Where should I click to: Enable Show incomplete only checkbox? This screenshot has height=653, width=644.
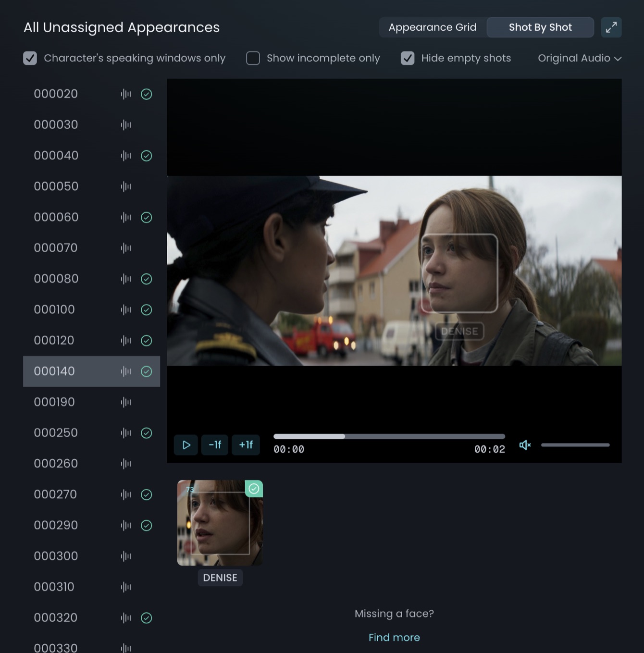point(253,58)
